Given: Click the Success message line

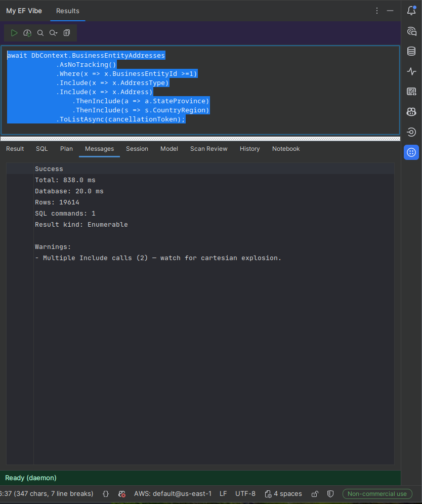Looking at the screenshot, I should (49, 169).
